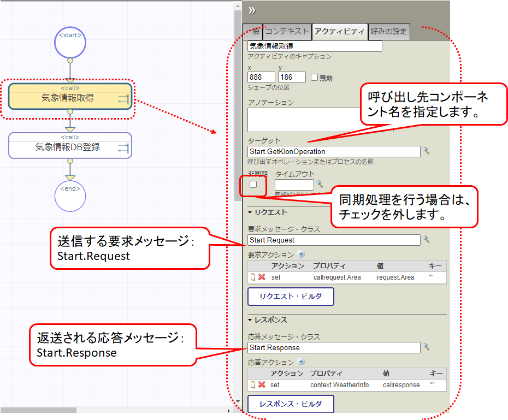Open class search for 応答メッセージ・クラス
The width and height of the screenshot is (508, 420).
427,347
